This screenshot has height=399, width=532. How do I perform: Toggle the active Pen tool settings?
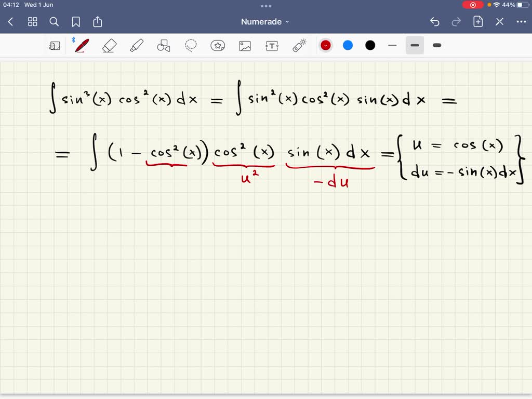(x=81, y=45)
